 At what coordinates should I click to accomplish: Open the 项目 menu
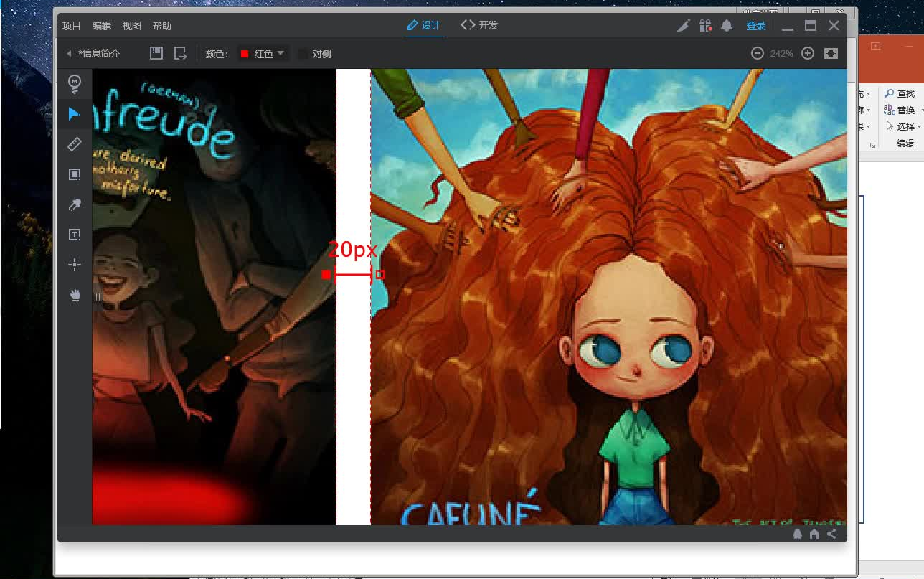point(72,26)
